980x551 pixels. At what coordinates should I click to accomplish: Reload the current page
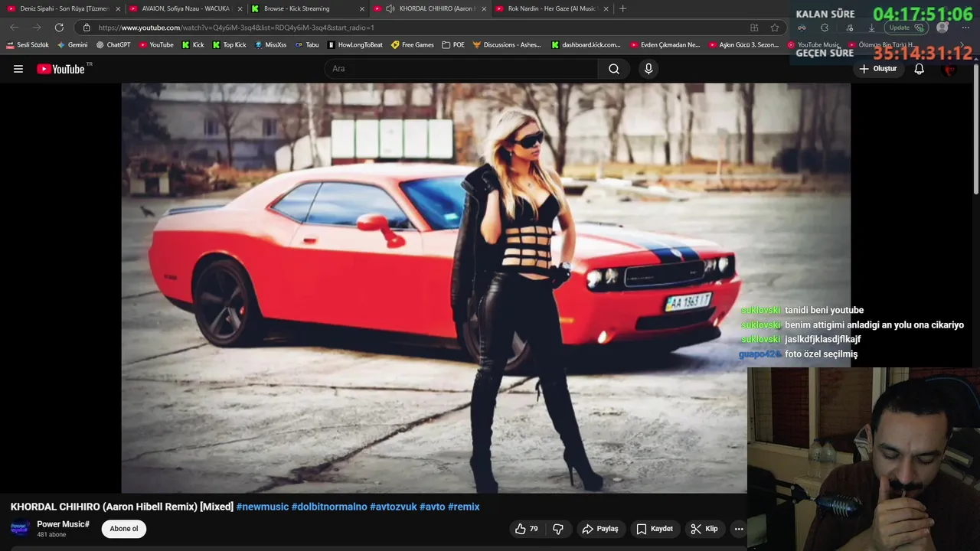[x=59, y=28]
